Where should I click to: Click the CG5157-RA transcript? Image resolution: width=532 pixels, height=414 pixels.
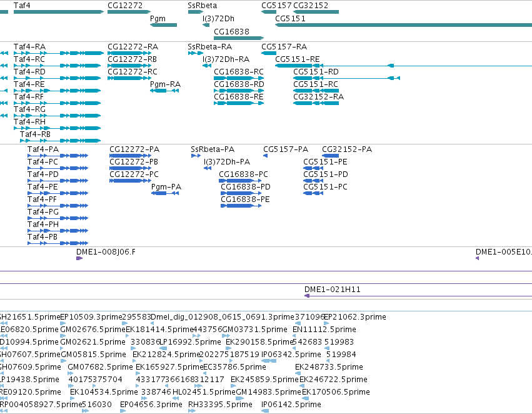(269, 53)
